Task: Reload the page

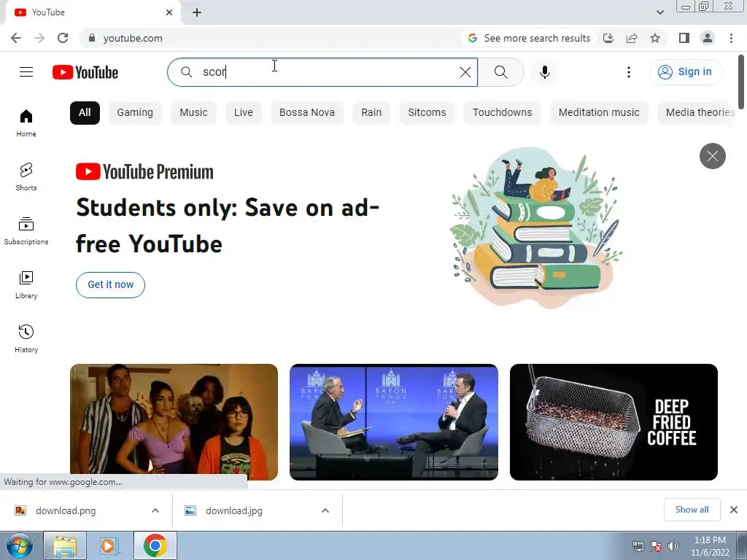Action: tap(63, 38)
